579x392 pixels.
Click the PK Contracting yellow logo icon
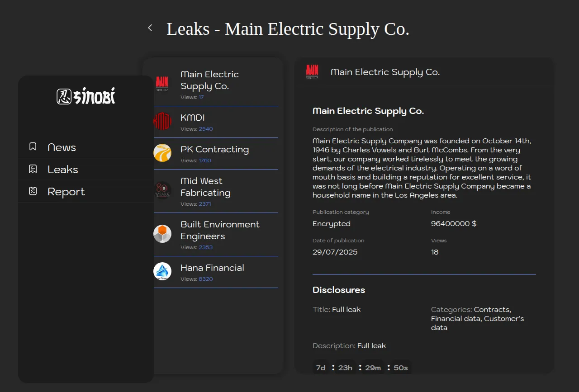[x=162, y=153]
